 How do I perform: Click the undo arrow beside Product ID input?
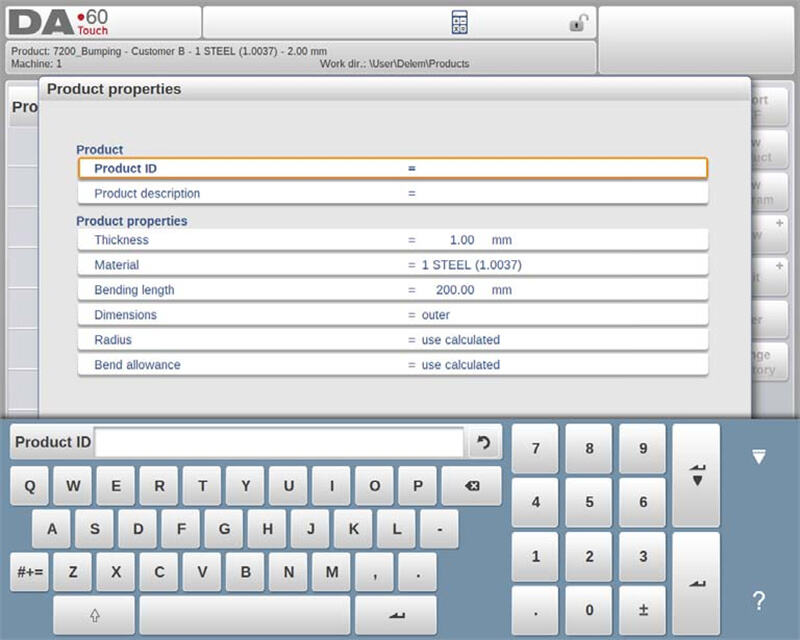click(484, 442)
